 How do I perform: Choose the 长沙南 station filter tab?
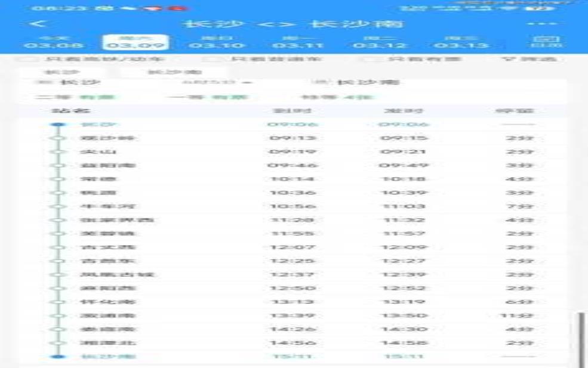tap(175, 72)
